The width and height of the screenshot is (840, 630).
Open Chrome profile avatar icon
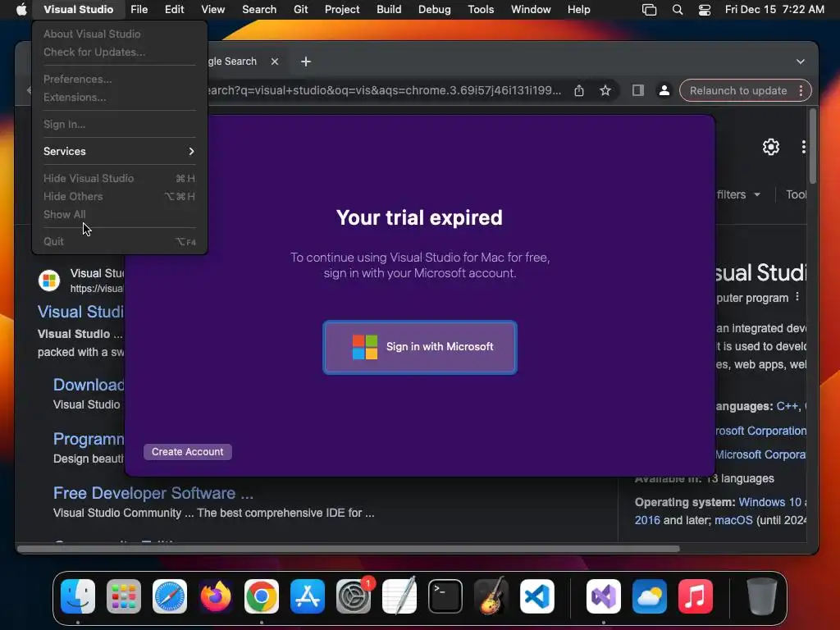(x=664, y=90)
